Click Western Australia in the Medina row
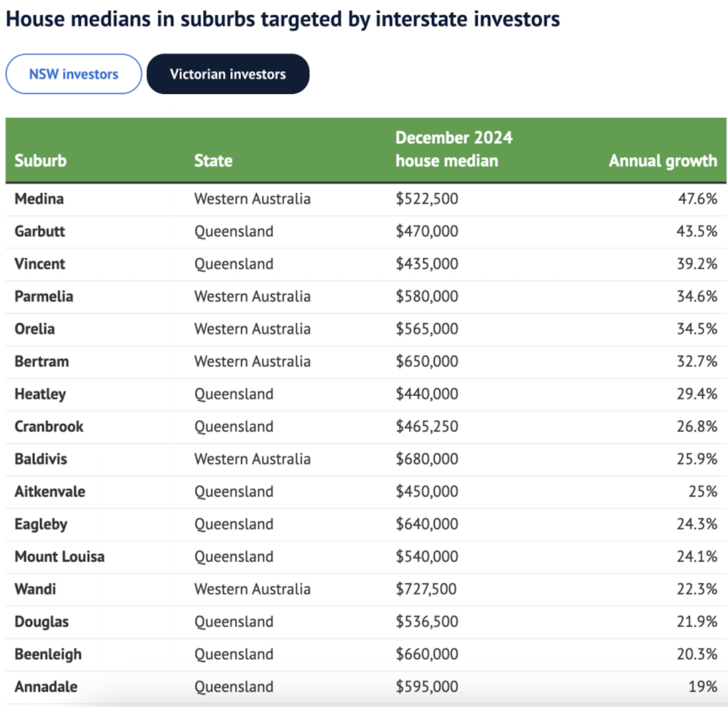Viewport: 728px width, 707px height. coord(252,199)
